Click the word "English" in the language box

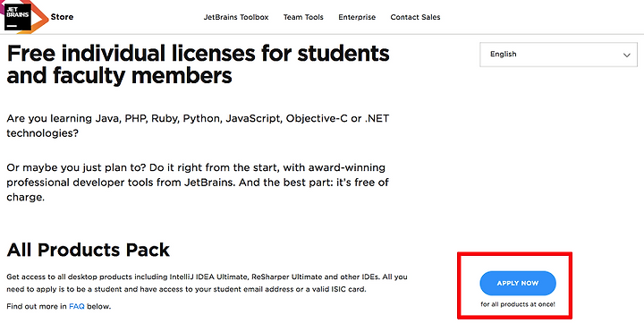[x=503, y=55]
